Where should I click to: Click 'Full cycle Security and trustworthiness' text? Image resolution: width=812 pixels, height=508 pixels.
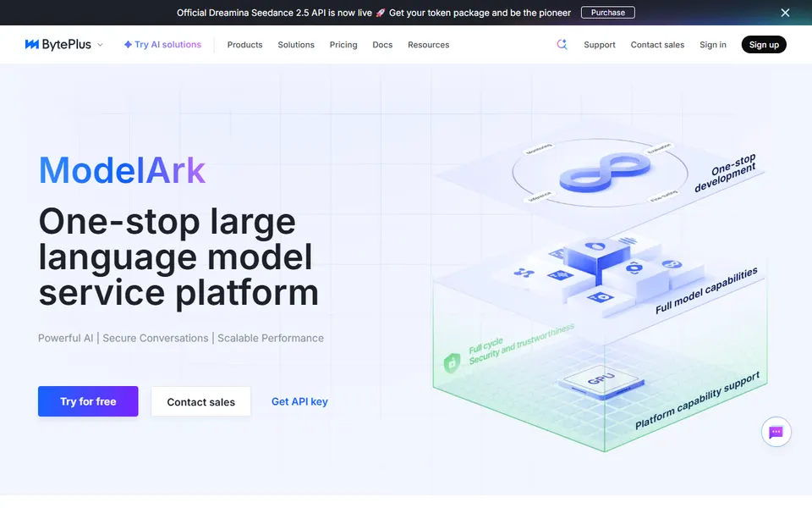[x=521, y=345]
